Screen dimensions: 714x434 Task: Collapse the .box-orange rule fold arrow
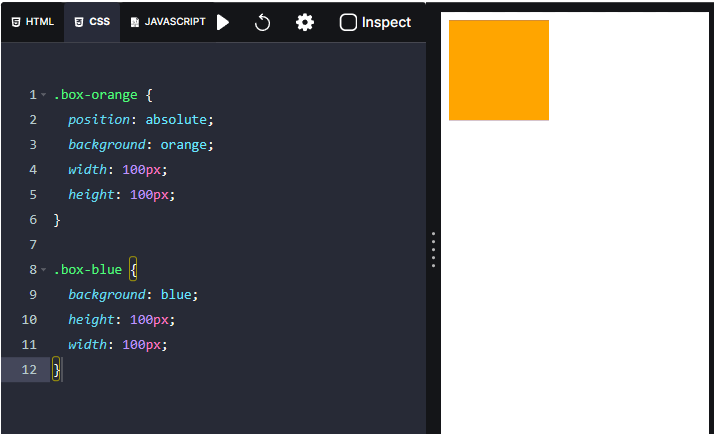[43, 95]
